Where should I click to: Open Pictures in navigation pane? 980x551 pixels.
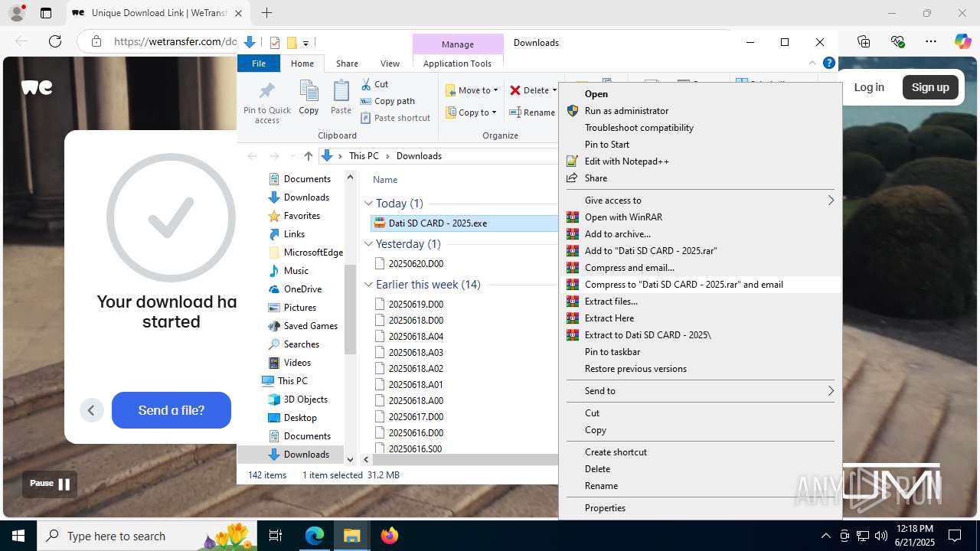coord(299,308)
